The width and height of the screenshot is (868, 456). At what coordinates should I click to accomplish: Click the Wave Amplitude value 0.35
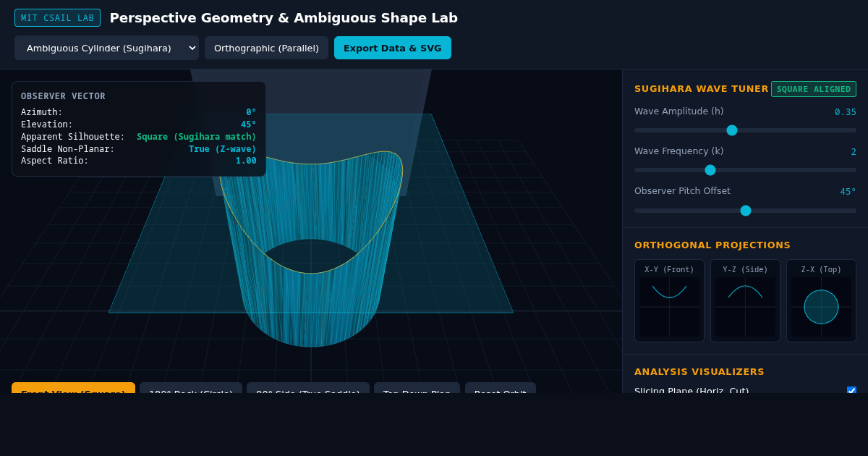click(x=846, y=112)
